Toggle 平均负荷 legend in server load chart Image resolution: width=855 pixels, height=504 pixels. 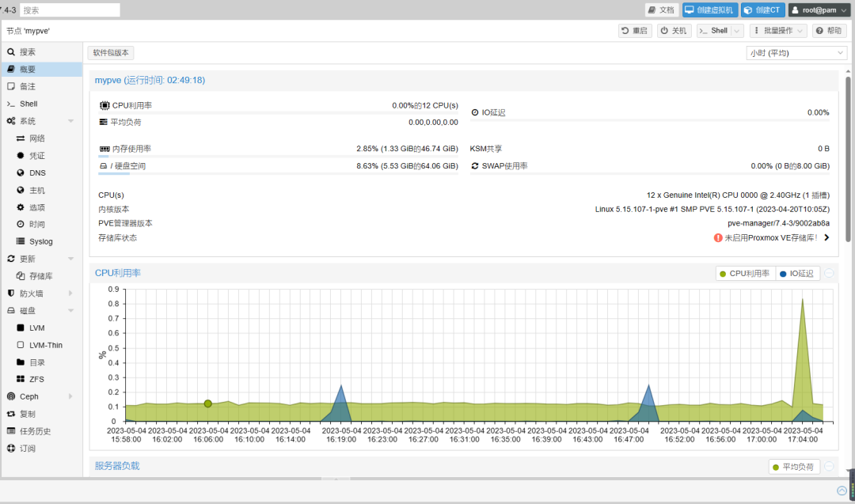click(x=794, y=468)
